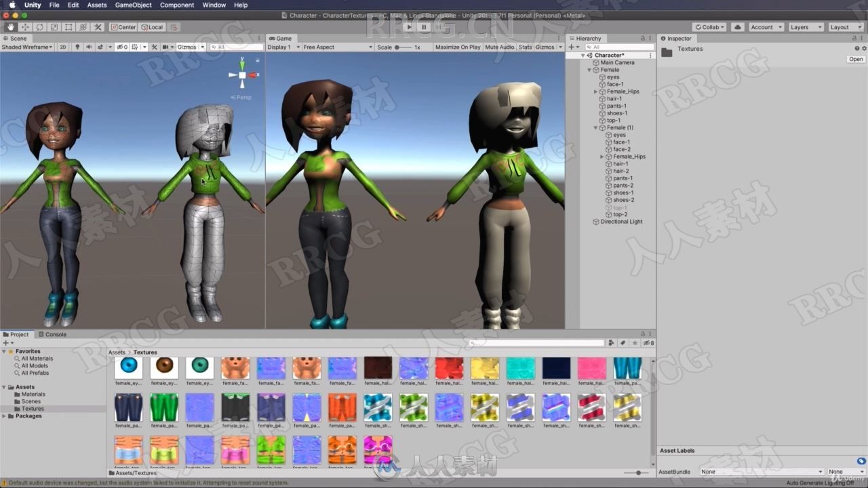868x488 pixels.
Task: Click the asset bundle tag icon in Inspector
Action: pos(861,461)
